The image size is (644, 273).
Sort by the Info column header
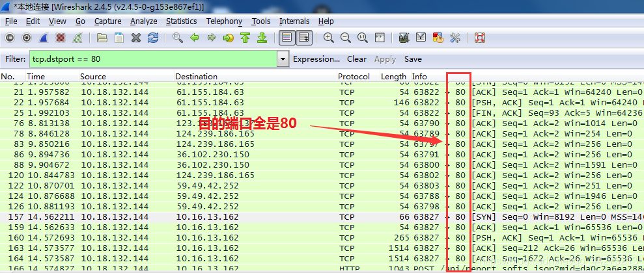[x=527, y=76]
